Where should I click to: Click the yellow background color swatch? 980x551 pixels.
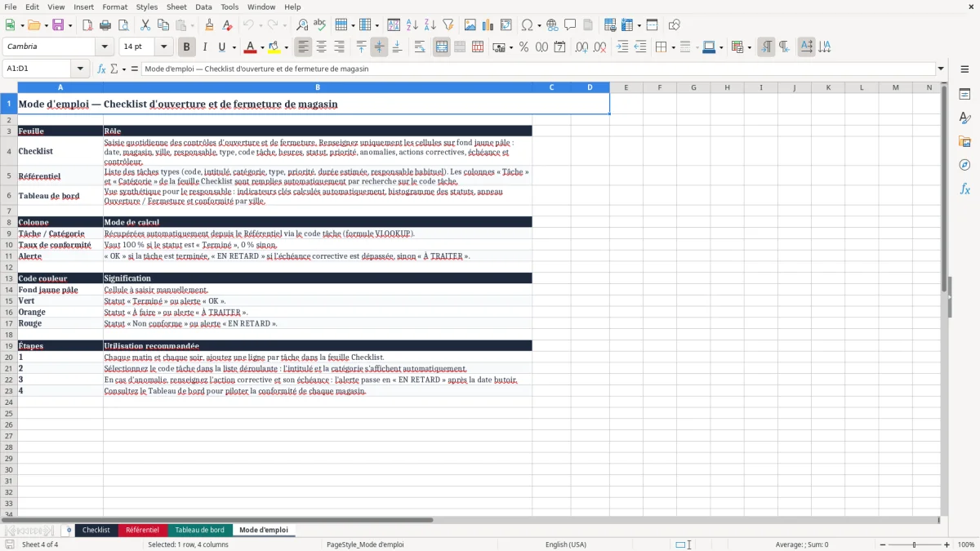274,47
